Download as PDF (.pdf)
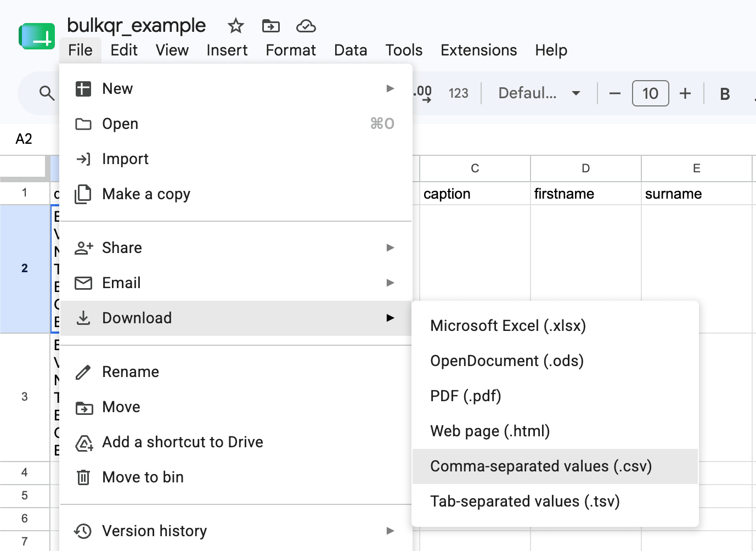The image size is (756, 551). click(555, 396)
